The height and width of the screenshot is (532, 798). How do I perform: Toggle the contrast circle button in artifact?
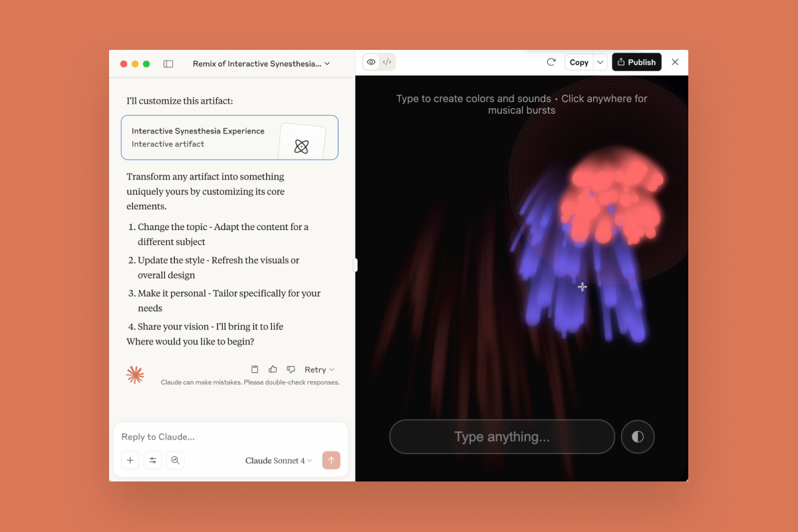pyautogui.click(x=638, y=437)
